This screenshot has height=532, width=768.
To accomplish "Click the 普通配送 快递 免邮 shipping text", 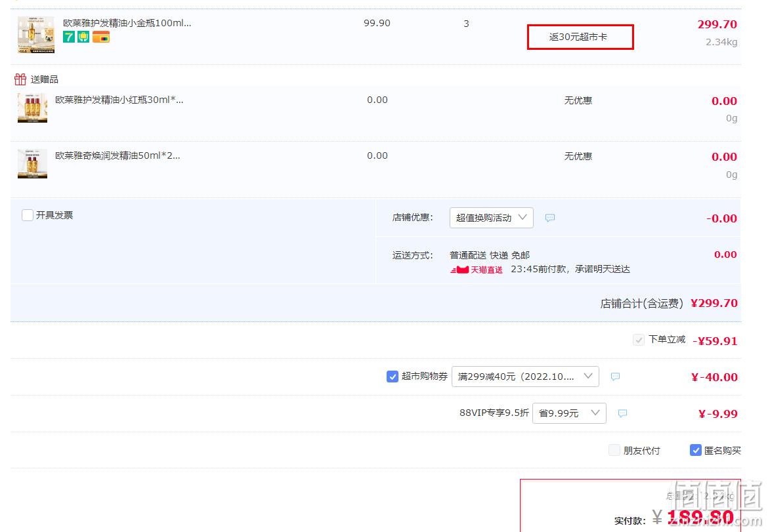I will [x=490, y=255].
